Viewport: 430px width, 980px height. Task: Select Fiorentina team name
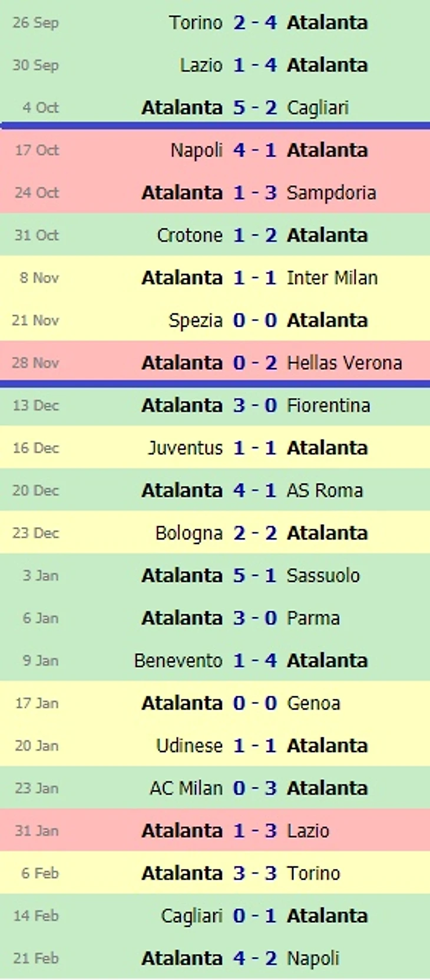328,406
